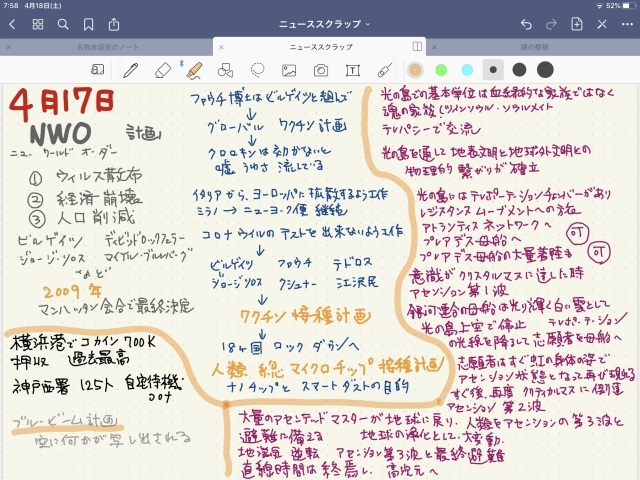Switch to the third document tab
The height and width of the screenshot is (480, 640).
(x=534, y=47)
